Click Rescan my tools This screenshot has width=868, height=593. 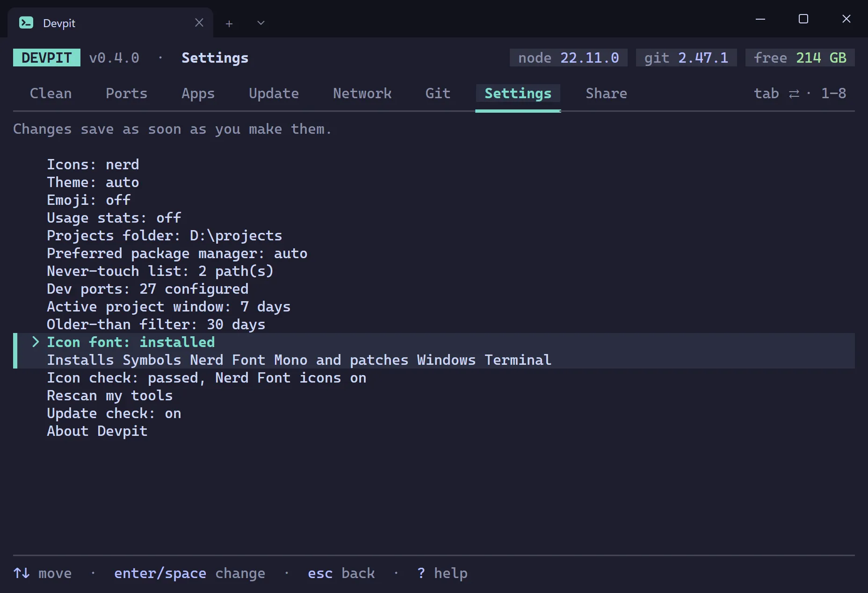click(110, 396)
